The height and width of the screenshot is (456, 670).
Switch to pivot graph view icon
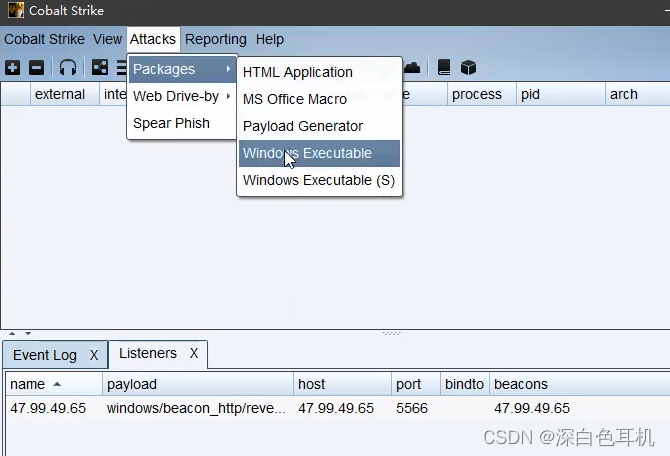coord(100,67)
